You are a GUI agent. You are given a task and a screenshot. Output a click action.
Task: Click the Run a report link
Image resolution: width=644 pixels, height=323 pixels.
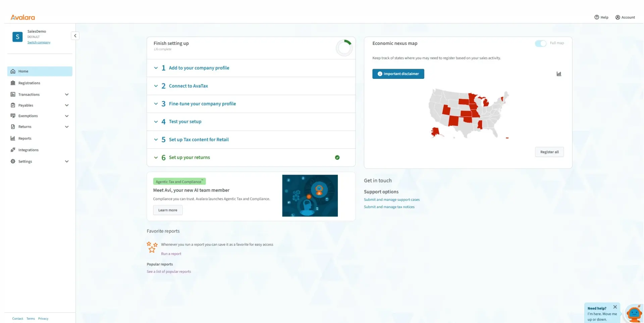(x=171, y=254)
